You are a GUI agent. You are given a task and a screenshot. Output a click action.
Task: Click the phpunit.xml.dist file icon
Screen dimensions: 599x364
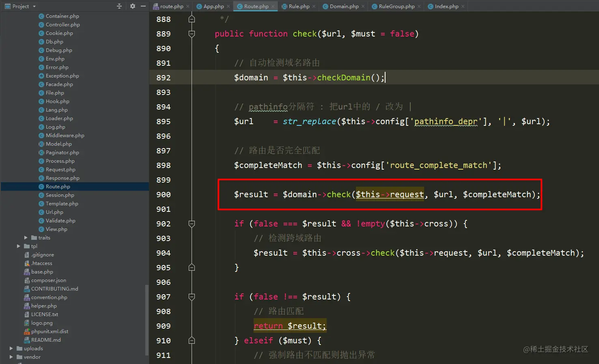[x=27, y=332]
